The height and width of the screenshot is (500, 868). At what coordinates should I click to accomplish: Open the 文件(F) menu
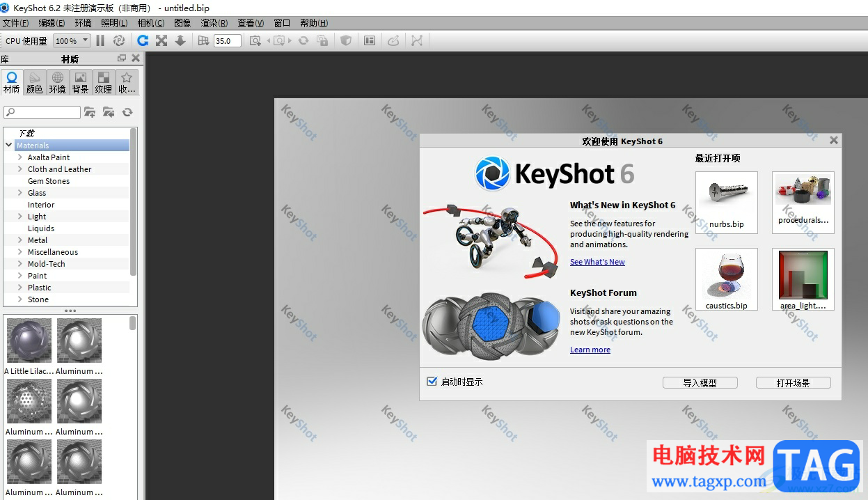point(15,23)
